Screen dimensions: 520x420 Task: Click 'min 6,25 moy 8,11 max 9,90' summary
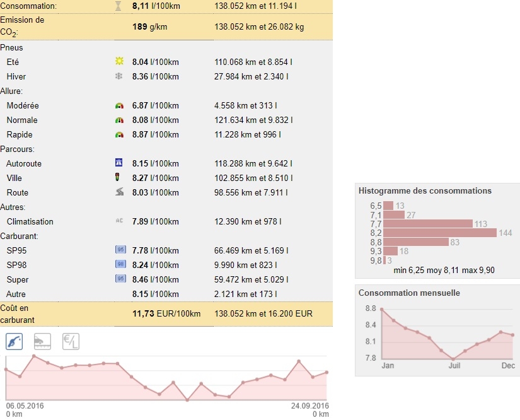444,271
